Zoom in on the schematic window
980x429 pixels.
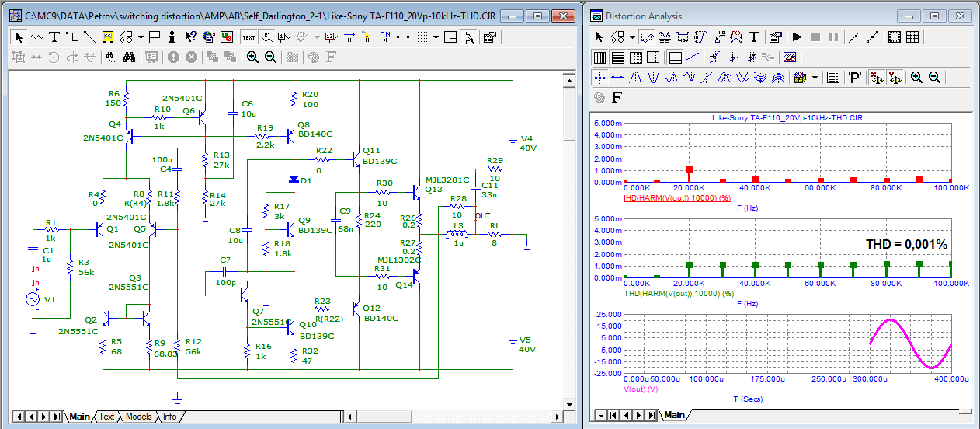252,57
